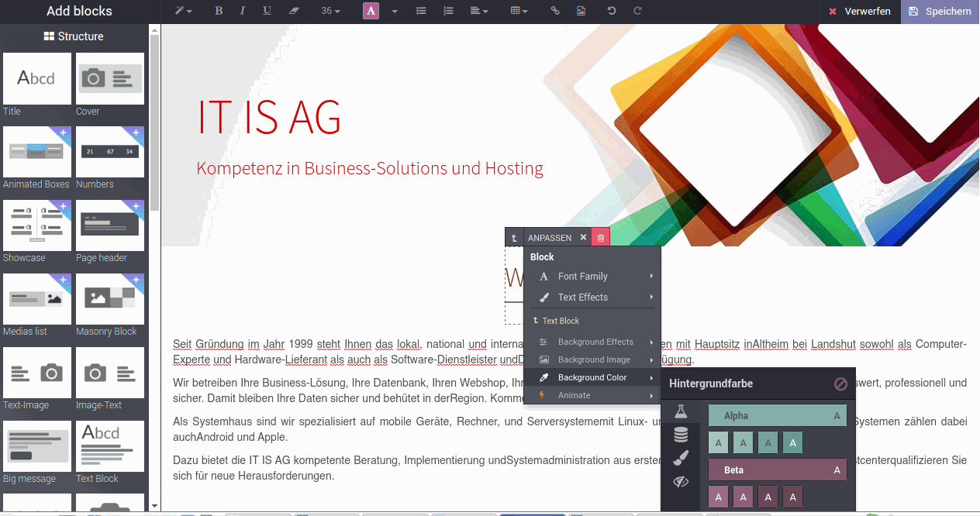Viewport: 980px width, 516px height.
Task: Open the Text Effects submenu
Action: 592,298
